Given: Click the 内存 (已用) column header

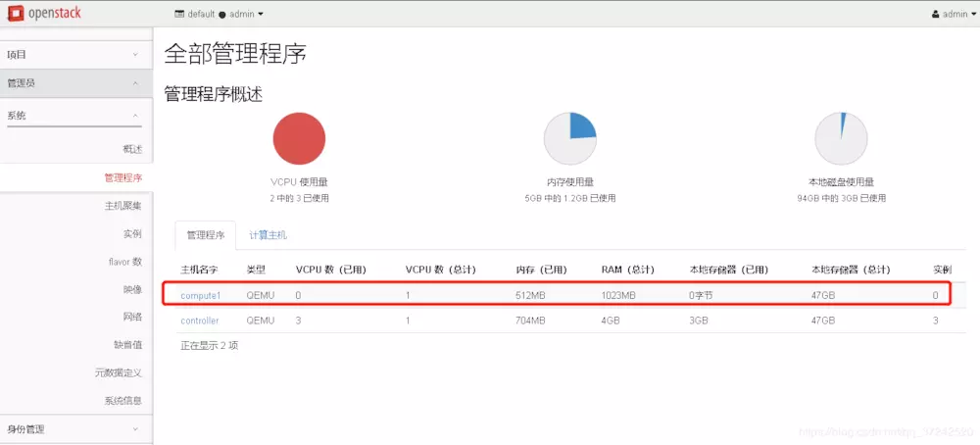Looking at the screenshot, I should click(541, 270).
